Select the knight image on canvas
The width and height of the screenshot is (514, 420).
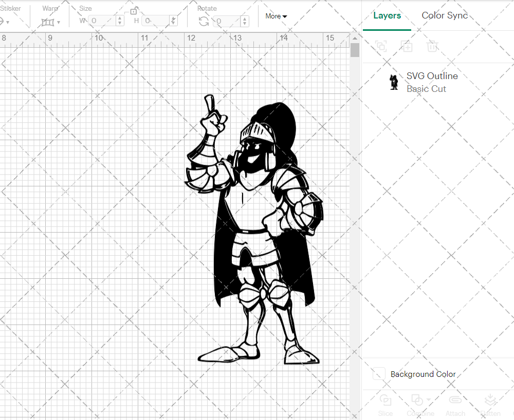[x=254, y=229]
